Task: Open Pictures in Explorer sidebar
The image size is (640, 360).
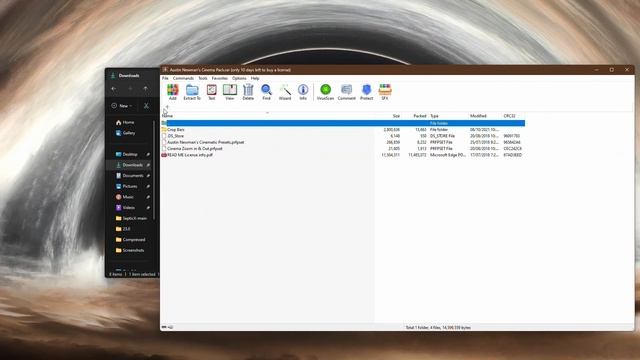Action: tap(127, 186)
